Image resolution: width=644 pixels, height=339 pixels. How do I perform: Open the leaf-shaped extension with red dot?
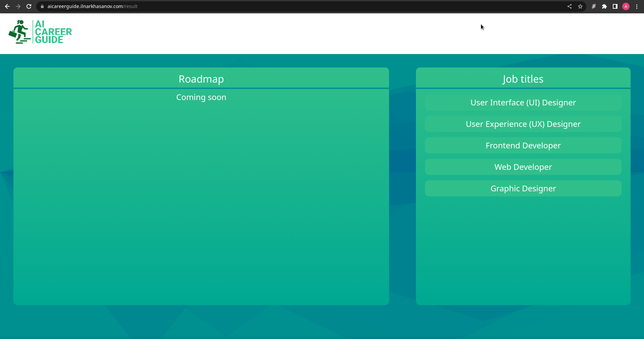[x=594, y=6]
